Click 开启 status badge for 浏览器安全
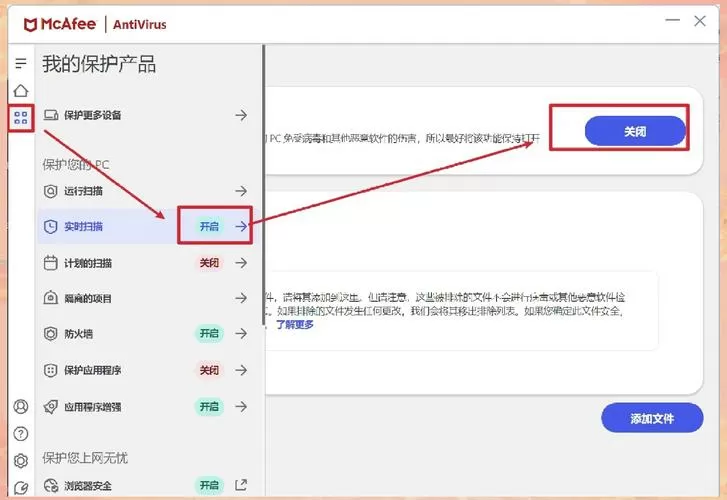Image resolution: width=727 pixels, height=500 pixels. coord(209,485)
